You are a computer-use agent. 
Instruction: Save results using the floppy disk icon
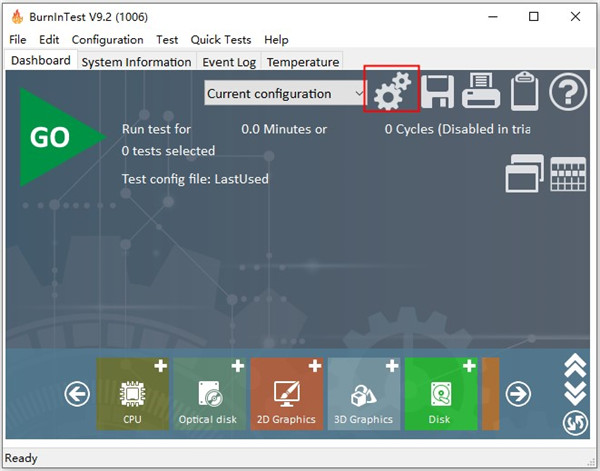tap(438, 91)
